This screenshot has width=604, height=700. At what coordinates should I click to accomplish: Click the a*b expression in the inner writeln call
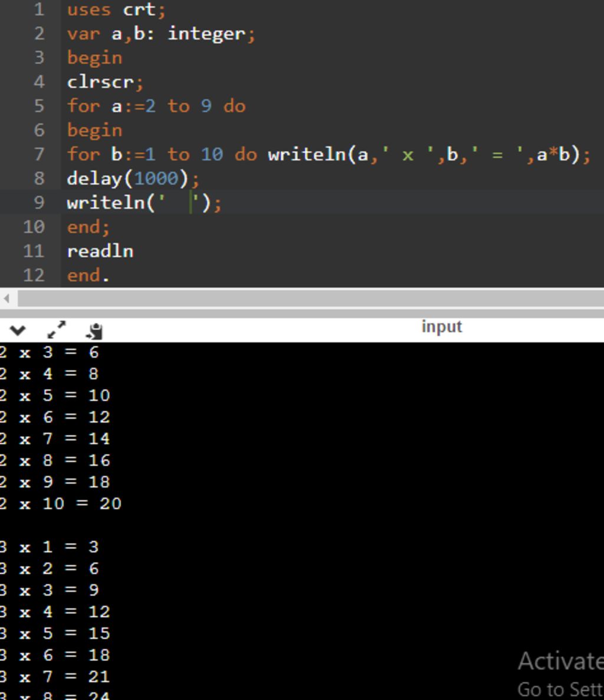[x=553, y=155]
